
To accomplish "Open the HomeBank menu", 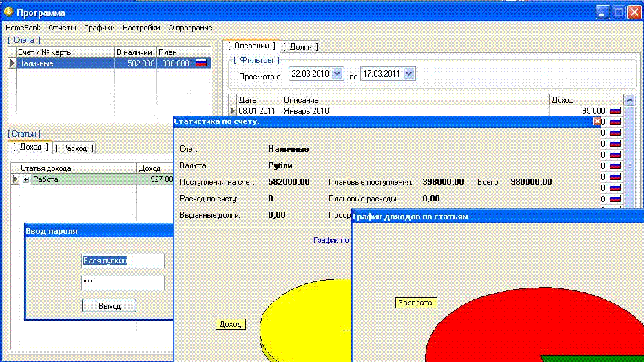I will (x=23, y=28).
